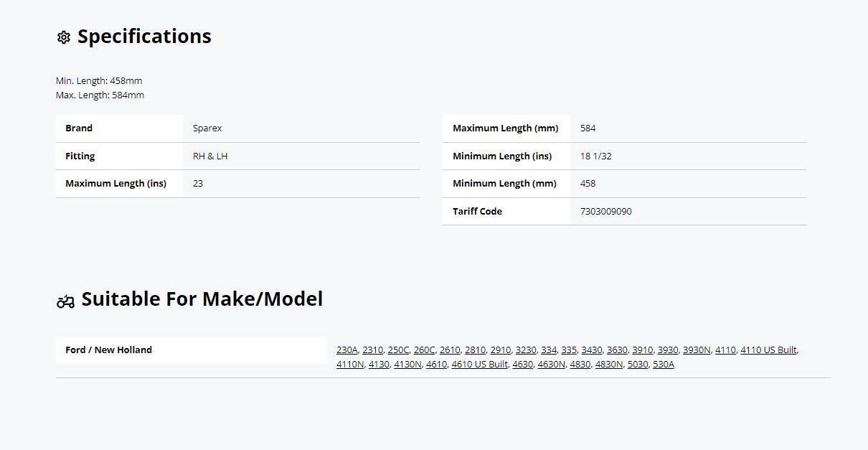Open the 4830 model link
The width and height of the screenshot is (868, 450).
pos(580,364)
